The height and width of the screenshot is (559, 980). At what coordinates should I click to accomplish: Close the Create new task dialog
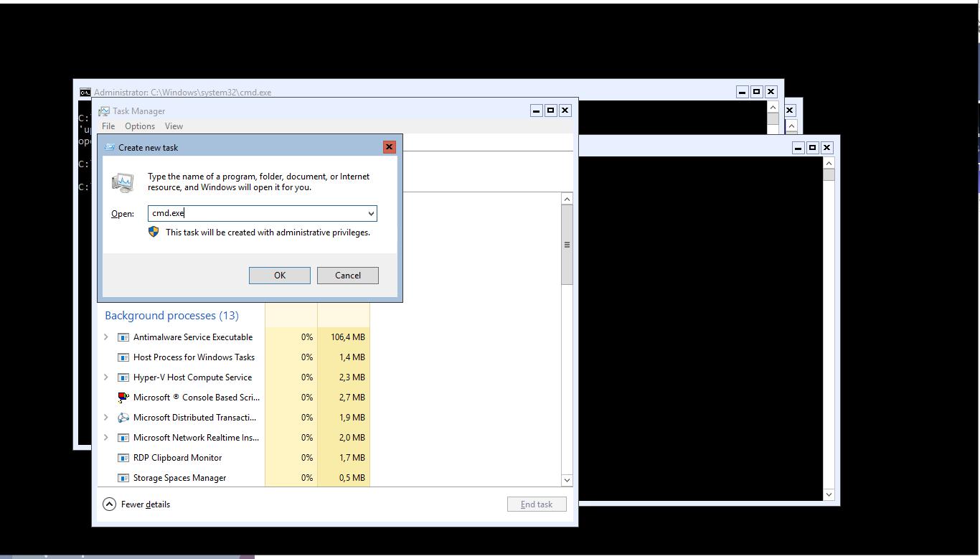(389, 147)
